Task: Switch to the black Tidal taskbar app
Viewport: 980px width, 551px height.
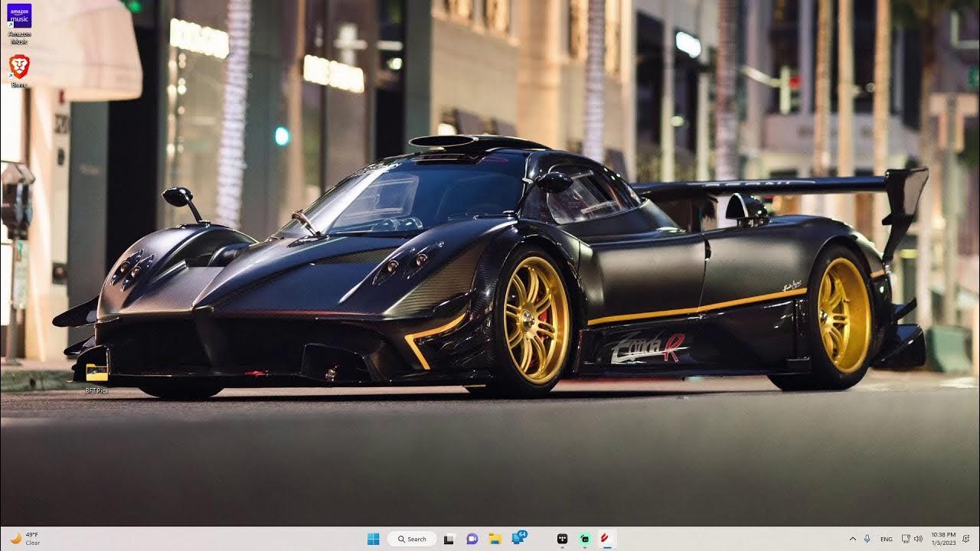Action: (562, 539)
